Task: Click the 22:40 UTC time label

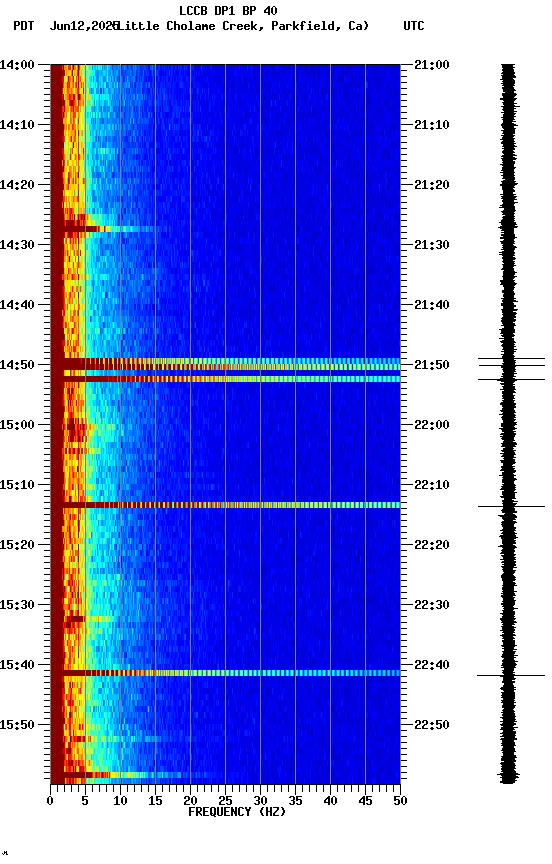Action: [x=432, y=665]
